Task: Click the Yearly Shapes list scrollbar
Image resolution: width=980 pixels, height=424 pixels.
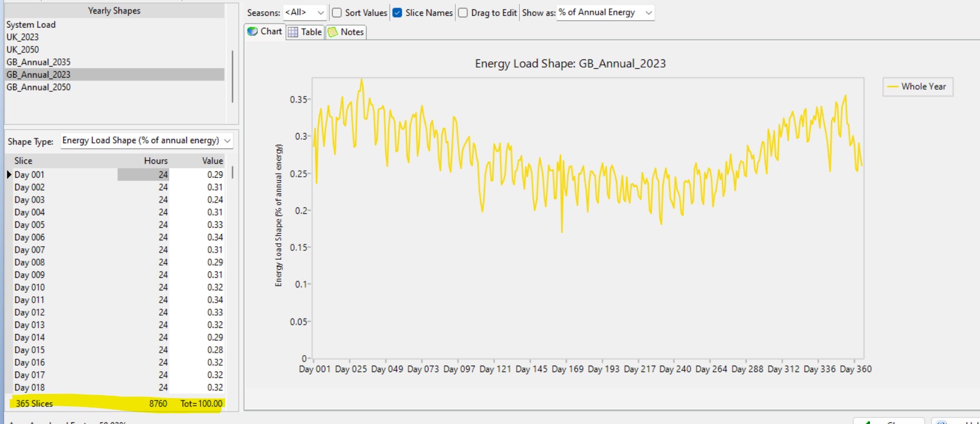Action: (232, 77)
